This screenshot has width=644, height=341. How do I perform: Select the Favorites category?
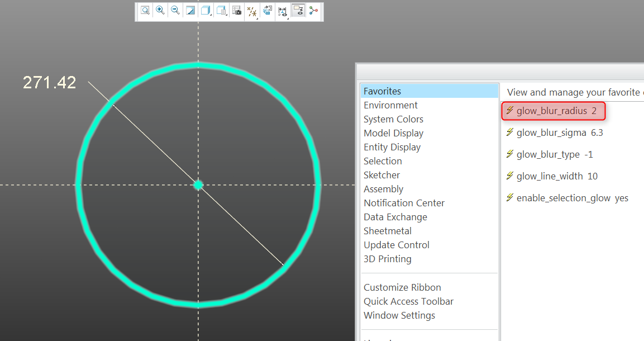click(430, 91)
